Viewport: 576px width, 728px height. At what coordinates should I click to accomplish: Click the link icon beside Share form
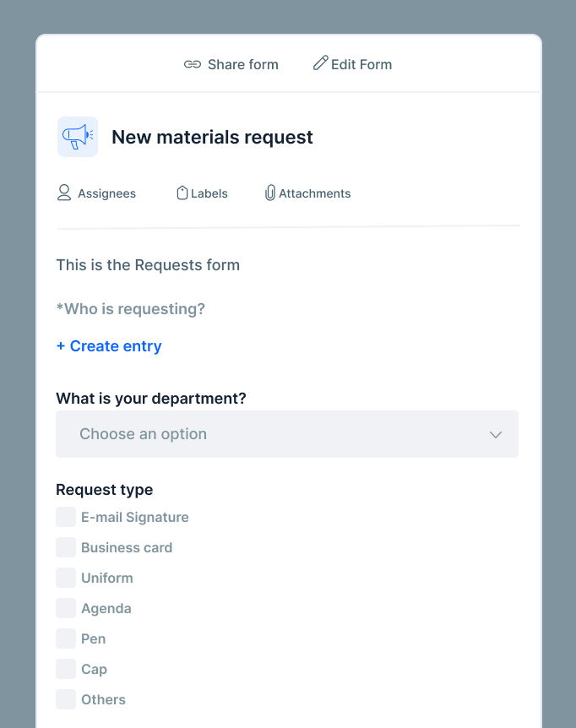click(x=193, y=64)
